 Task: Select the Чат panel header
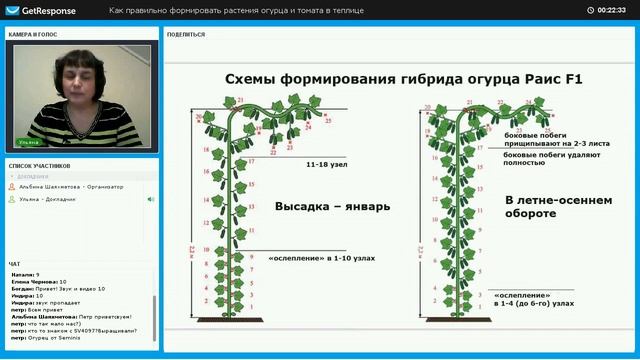(x=14, y=264)
